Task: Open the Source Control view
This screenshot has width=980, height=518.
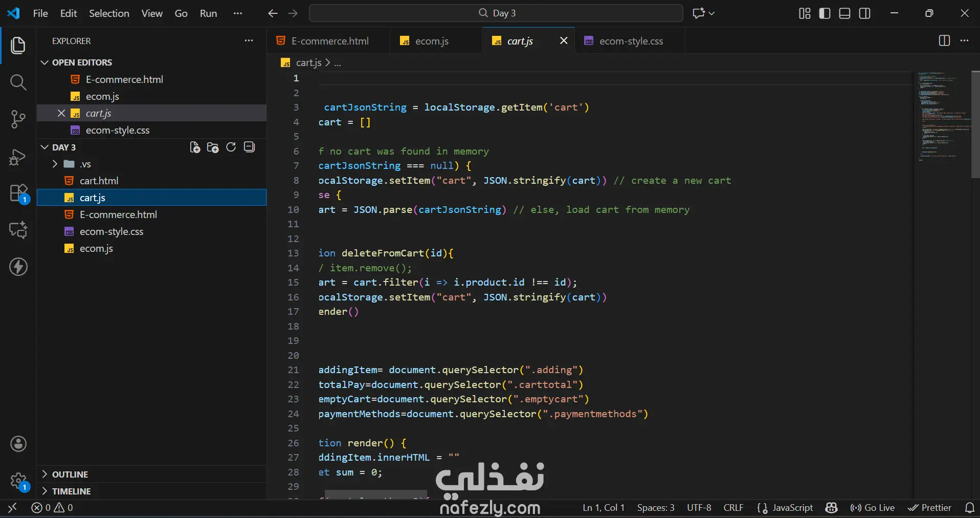Action: (18, 119)
